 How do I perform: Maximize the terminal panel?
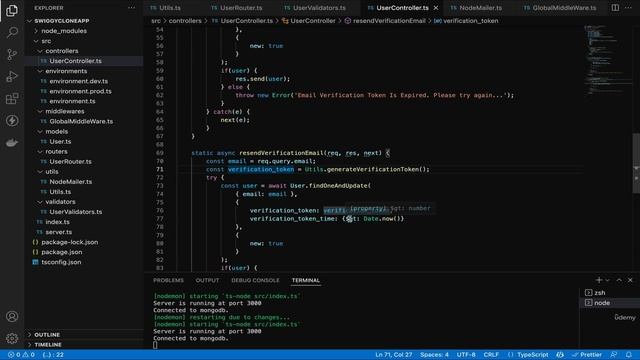coord(619,280)
